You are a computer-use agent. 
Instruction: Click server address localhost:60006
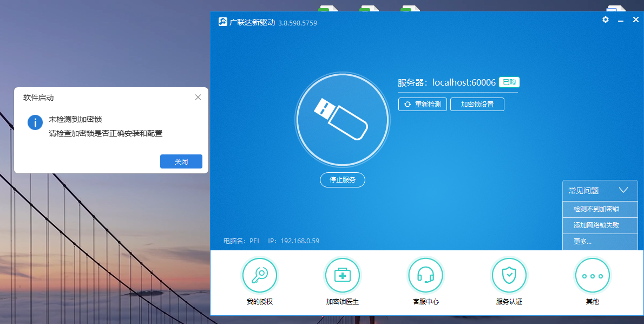tap(464, 82)
